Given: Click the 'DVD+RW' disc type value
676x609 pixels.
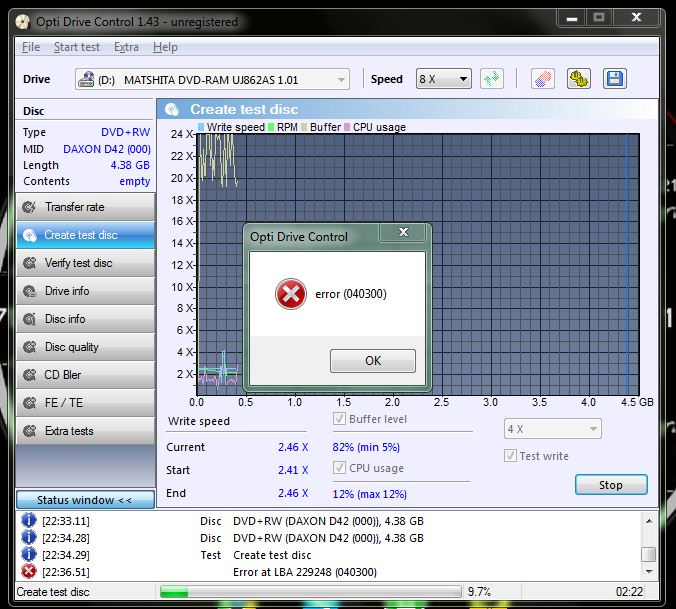Looking at the screenshot, I should (125, 132).
